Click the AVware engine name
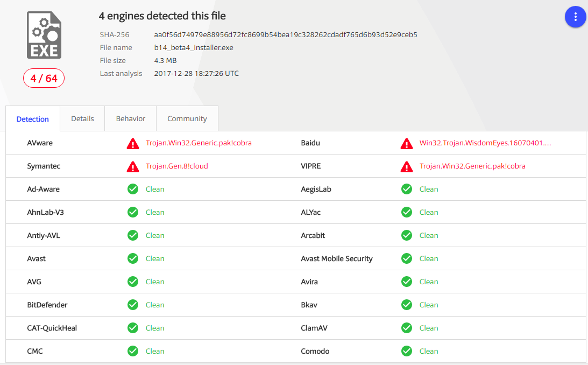This screenshot has width=588, height=365. [40, 143]
